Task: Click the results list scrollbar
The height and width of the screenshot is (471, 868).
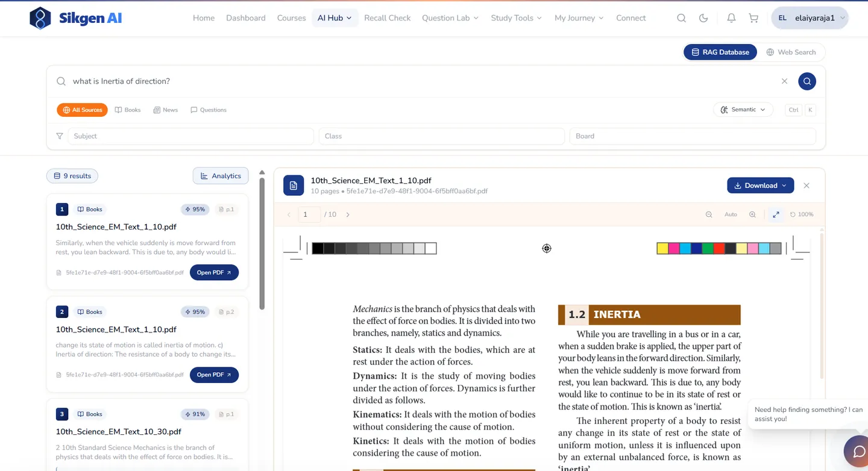Action: coord(262,243)
